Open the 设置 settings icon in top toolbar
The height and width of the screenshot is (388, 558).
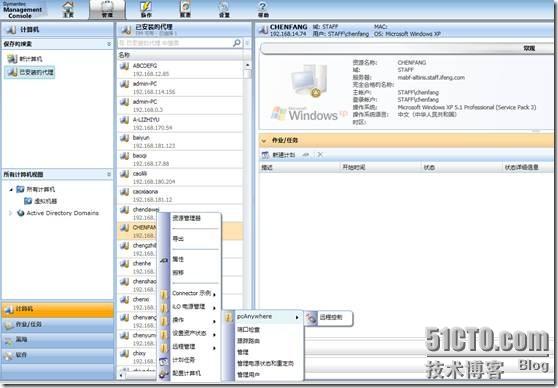(224, 9)
